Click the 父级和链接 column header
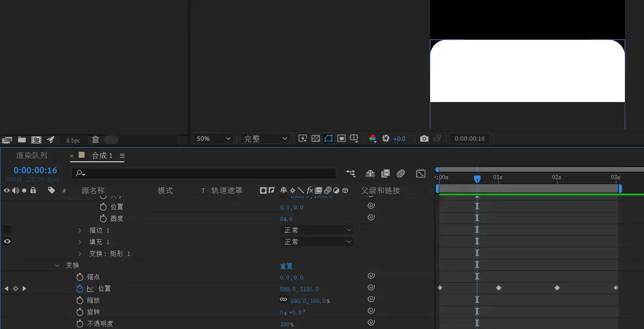 pos(381,190)
